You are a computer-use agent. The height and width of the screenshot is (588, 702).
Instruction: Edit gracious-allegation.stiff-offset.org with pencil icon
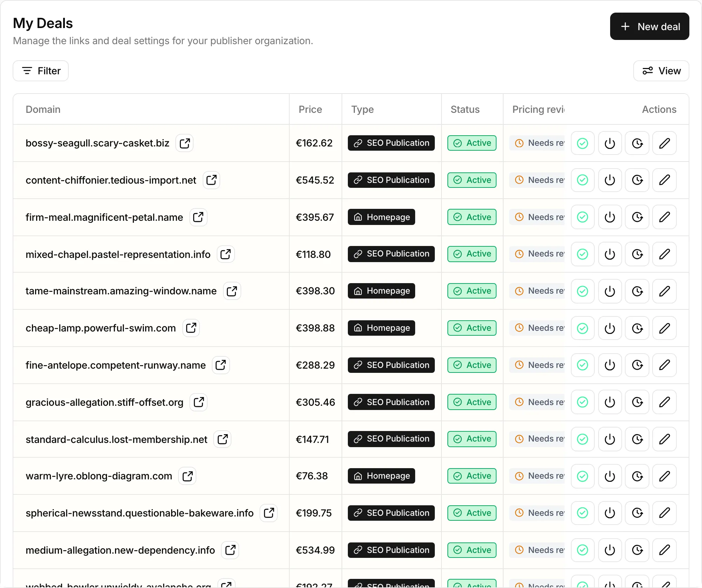coord(664,402)
